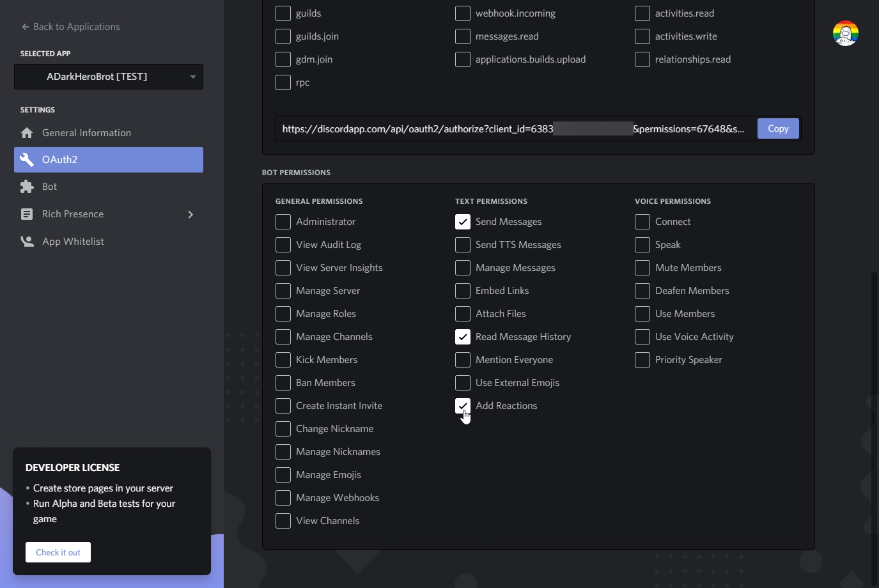Click the OAuth2 wrench icon

27,160
